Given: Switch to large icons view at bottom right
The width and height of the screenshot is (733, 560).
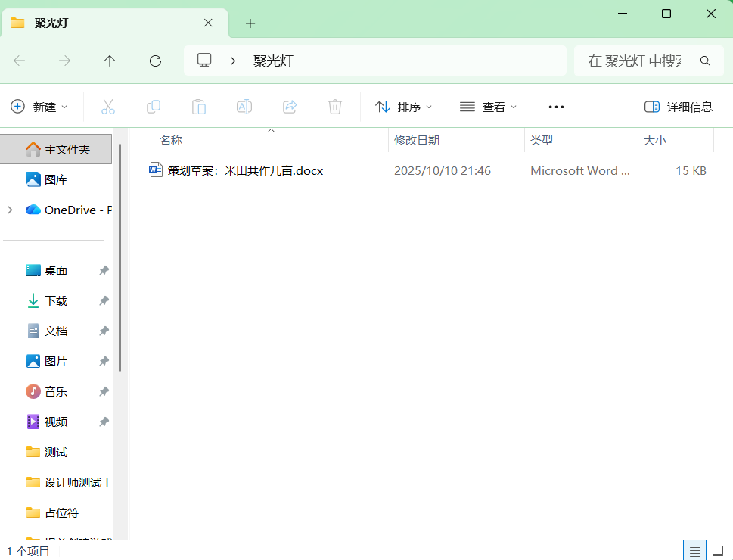Looking at the screenshot, I should point(718,550).
